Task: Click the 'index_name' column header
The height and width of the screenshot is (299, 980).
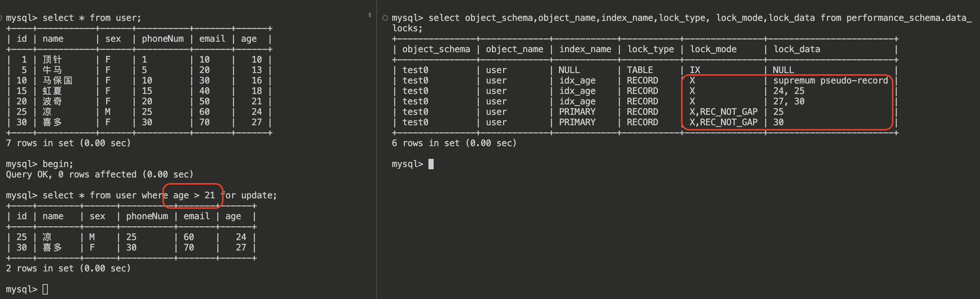Action: (x=585, y=49)
